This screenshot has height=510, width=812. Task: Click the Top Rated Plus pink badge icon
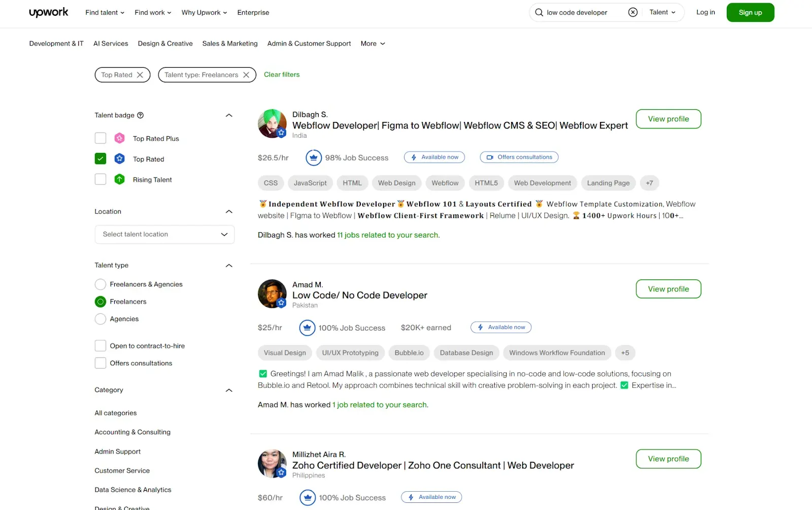[x=120, y=138]
